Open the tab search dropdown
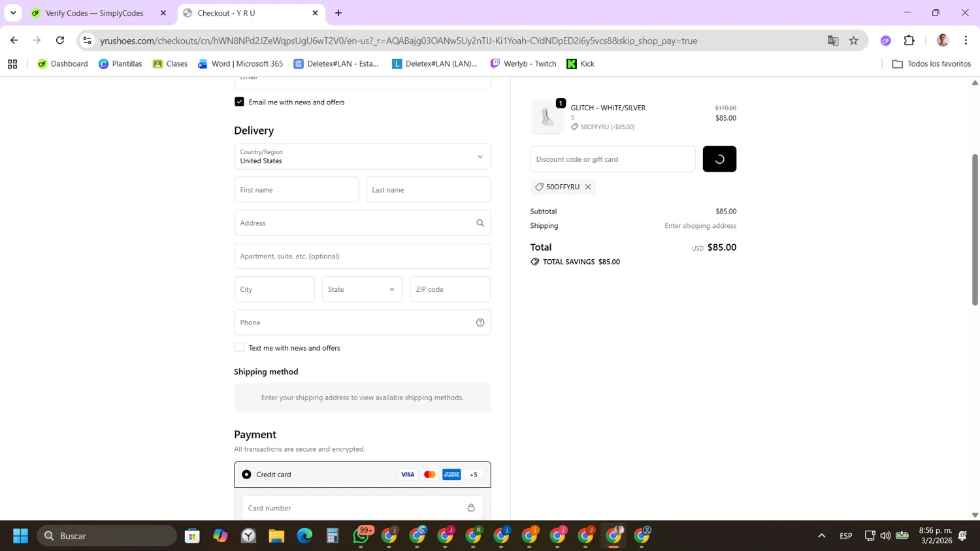 click(x=13, y=13)
